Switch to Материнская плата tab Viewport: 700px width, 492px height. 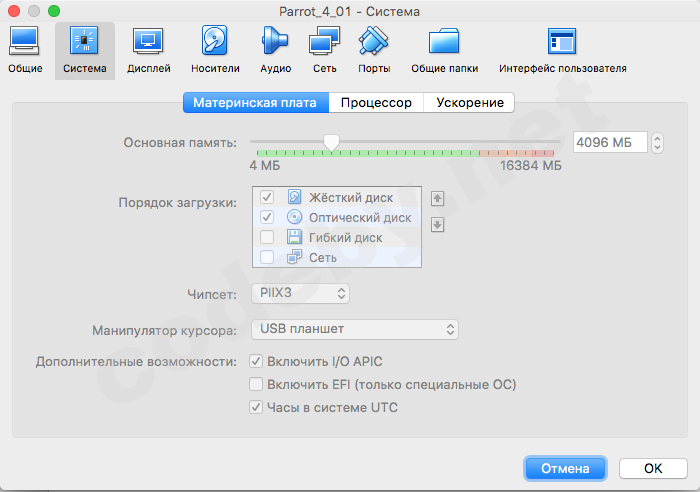(x=256, y=103)
